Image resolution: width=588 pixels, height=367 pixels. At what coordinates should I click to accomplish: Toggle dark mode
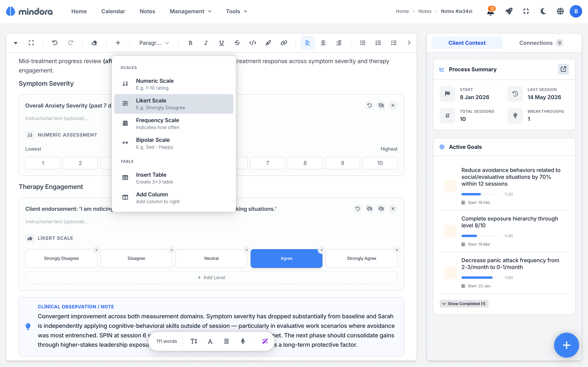[x=543, y=11]
